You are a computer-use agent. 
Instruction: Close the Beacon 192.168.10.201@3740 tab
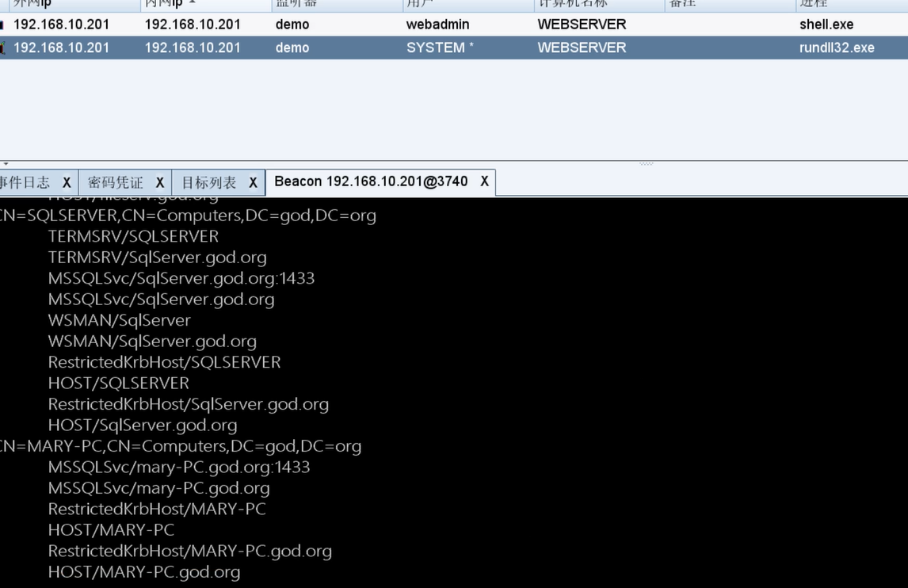484,181
